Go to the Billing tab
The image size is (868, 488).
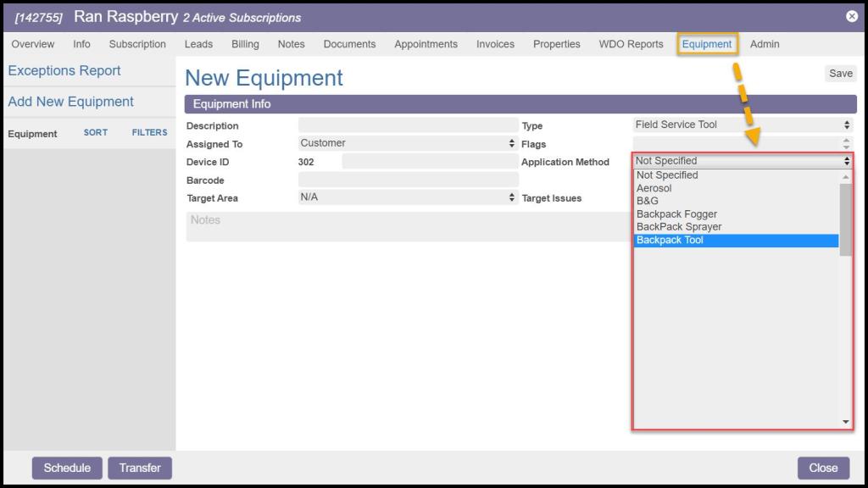pos(245,44)
